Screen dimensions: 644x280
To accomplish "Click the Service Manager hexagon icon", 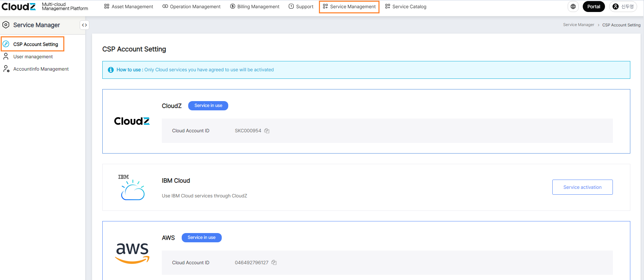I will coord(6,25).
